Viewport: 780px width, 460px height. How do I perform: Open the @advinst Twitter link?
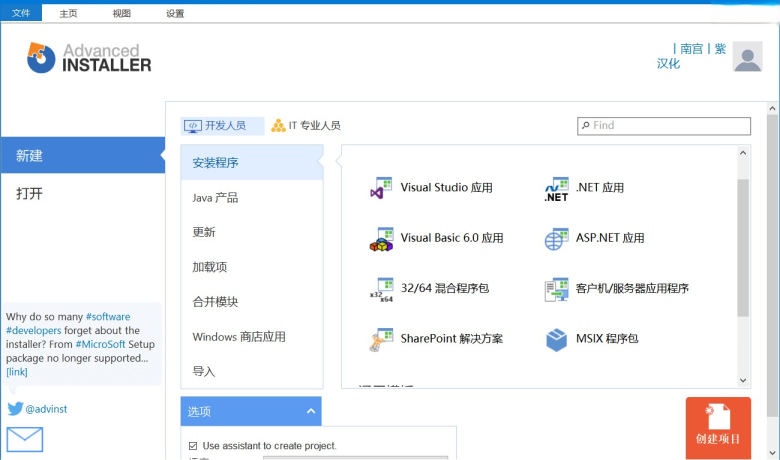tap(46, 409)
